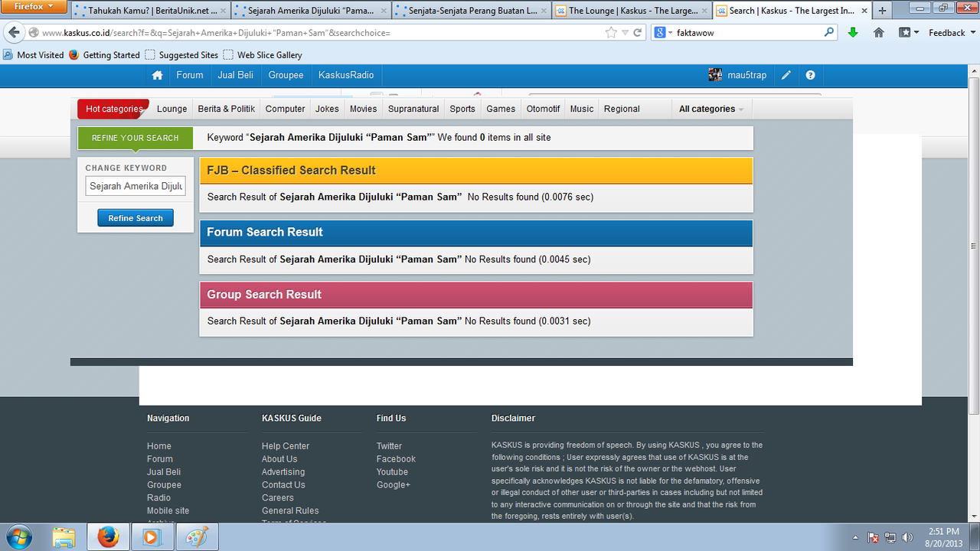Select Computer category
The width and height of the screenshot is (980, 551).
click(286, 109)
